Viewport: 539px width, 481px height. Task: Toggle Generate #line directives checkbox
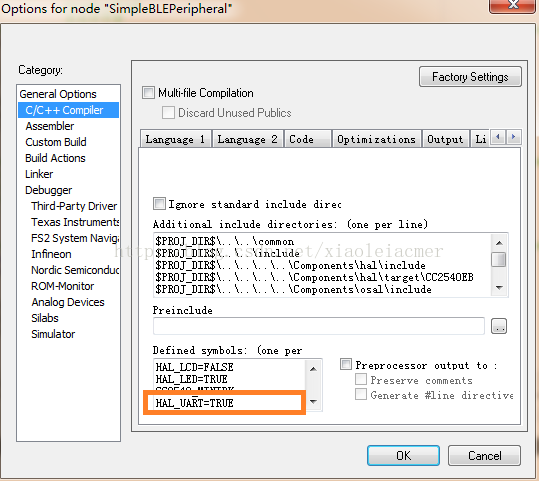click(x=361, y=394)
